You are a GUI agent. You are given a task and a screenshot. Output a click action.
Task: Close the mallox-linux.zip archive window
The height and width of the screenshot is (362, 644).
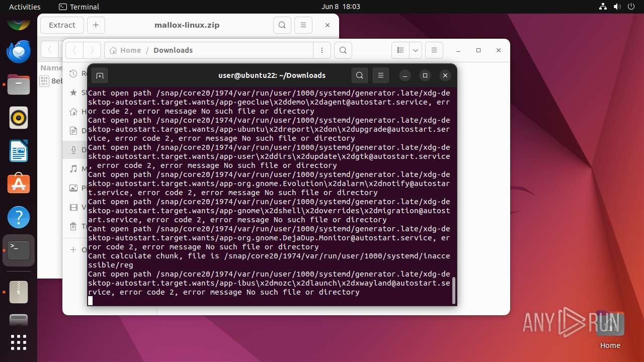coord(328,25)
